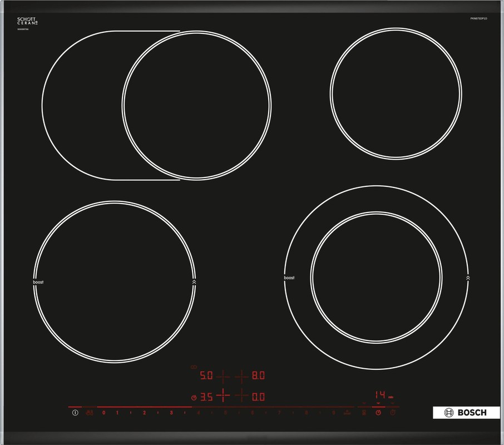The width and height of the screenshot is (504, 445).
Task: Set heat level 3 on the slider
Action: point(171,413)
